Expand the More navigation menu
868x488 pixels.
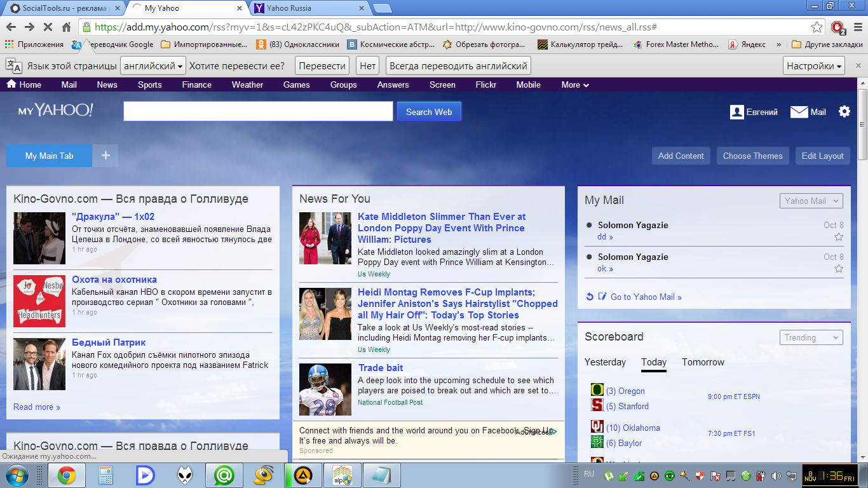click(x=575, y=85)
